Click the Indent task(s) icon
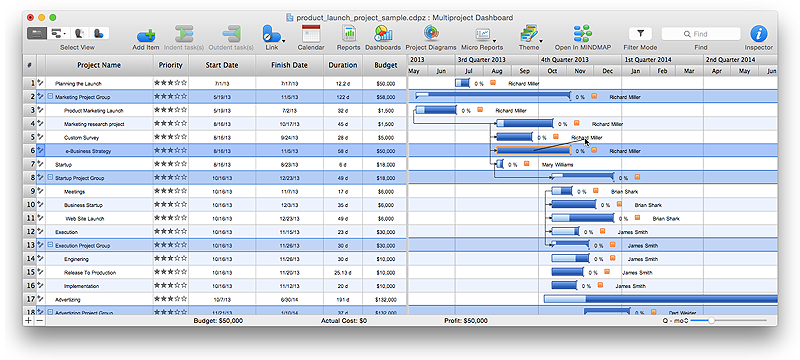Image resolution: width=800 pixels, height=360 pixels. (x=184, y=35)
